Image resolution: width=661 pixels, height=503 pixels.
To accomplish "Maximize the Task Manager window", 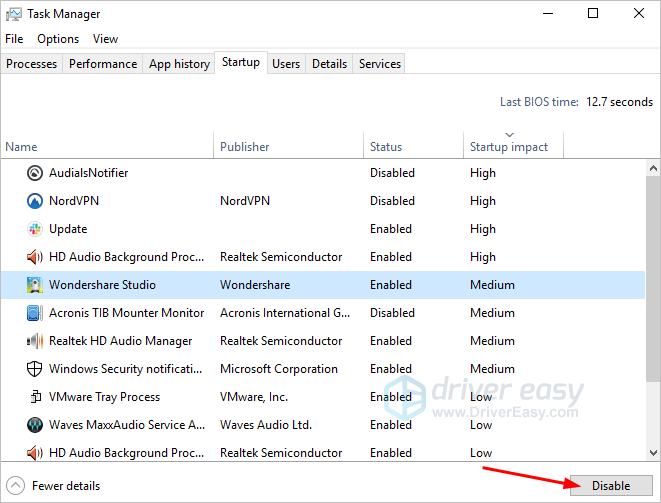I will pos(593,13).
